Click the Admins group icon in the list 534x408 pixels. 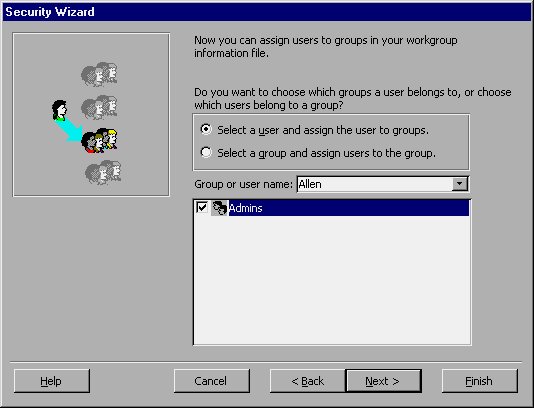point(219,208)
